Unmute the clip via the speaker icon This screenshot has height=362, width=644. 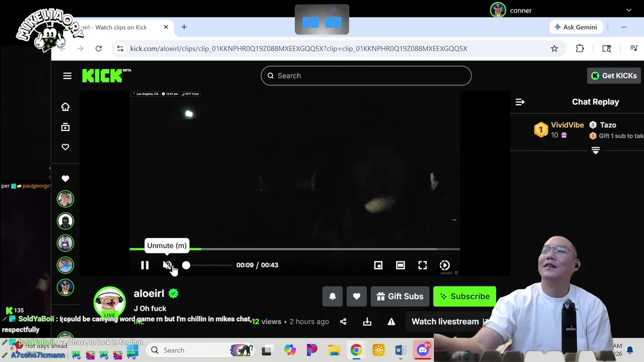pyautogui.click(x=167, y=265)
